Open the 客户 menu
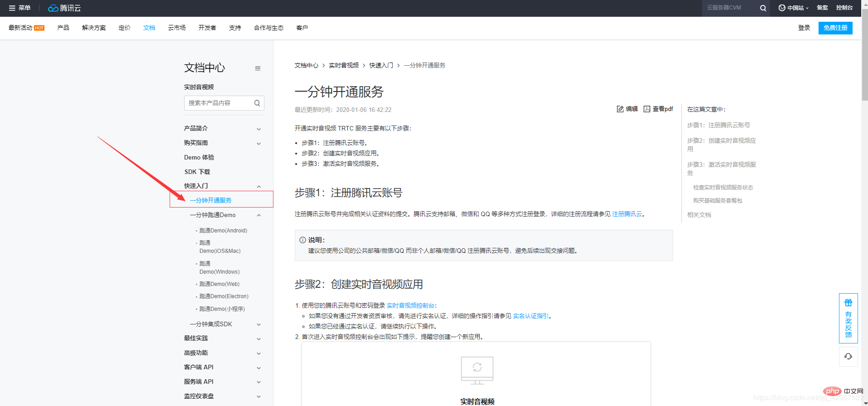 point(302,28)
